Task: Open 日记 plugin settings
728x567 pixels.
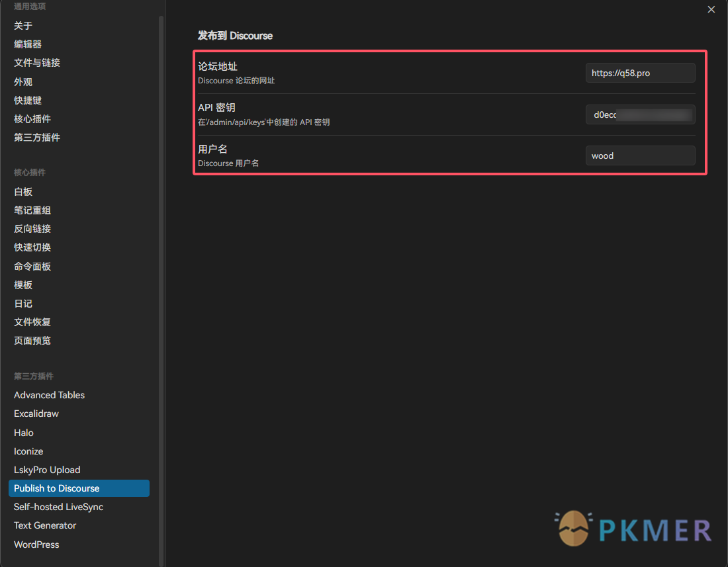Action: point(23,304)
